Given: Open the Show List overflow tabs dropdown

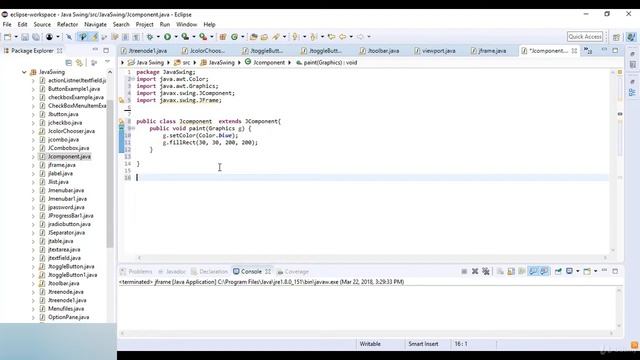Looking at the screenshot, I should [588, 51].
